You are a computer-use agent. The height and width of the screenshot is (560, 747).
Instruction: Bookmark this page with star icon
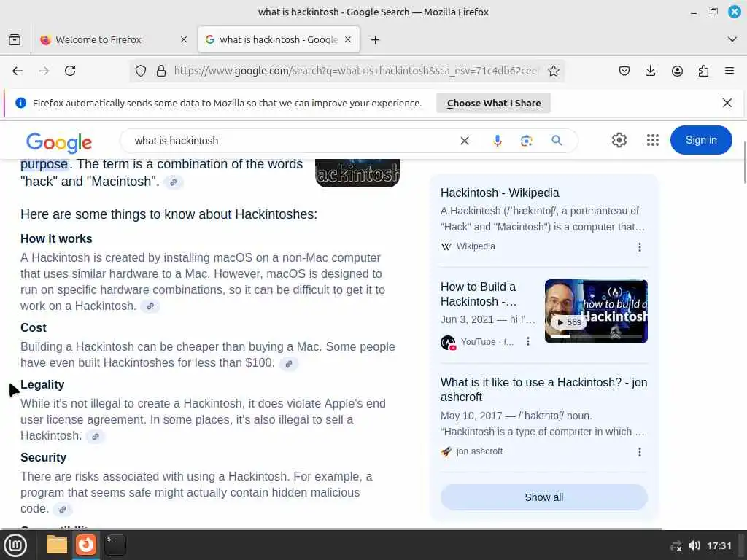(553, 71)
